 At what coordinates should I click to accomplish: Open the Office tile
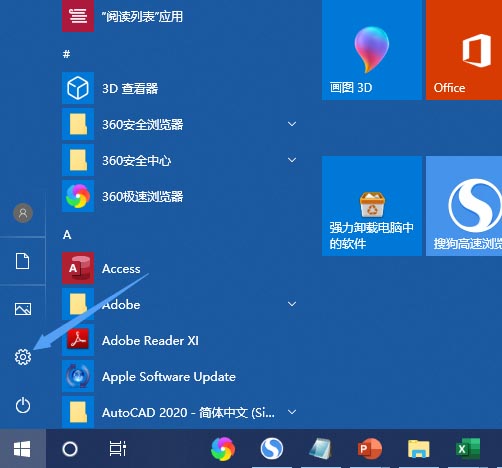tap(464, 50)
